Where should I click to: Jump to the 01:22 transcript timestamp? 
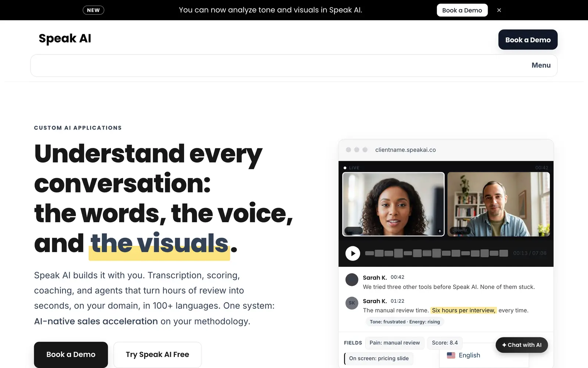(397, 301)
